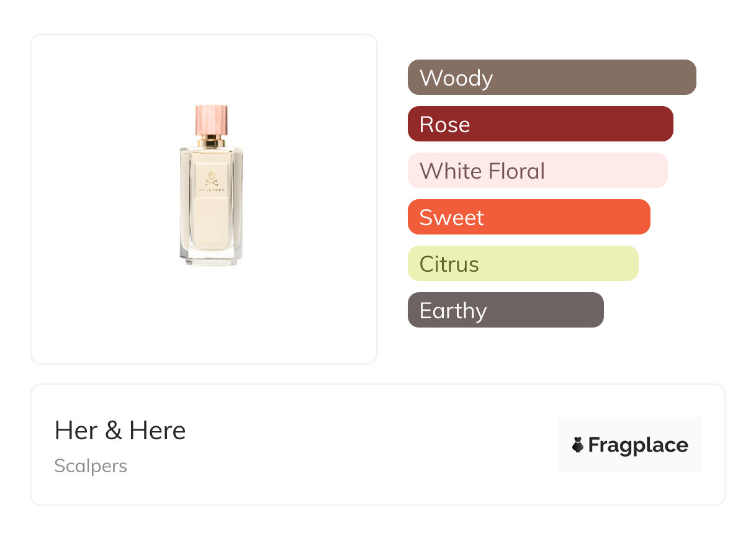Select the dark red Rose accord bar

tap(540, 124)
